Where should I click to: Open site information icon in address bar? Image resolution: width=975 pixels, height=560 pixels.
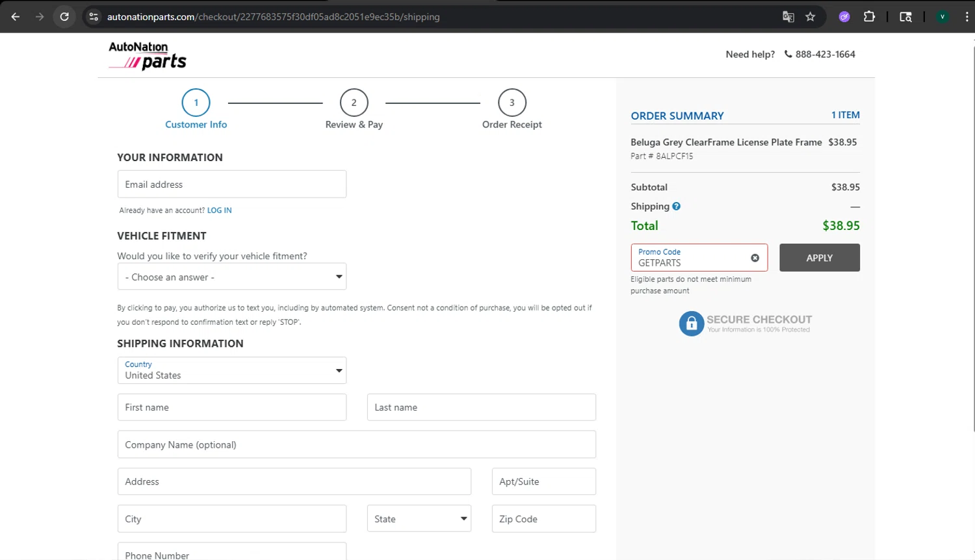point(94,17)
